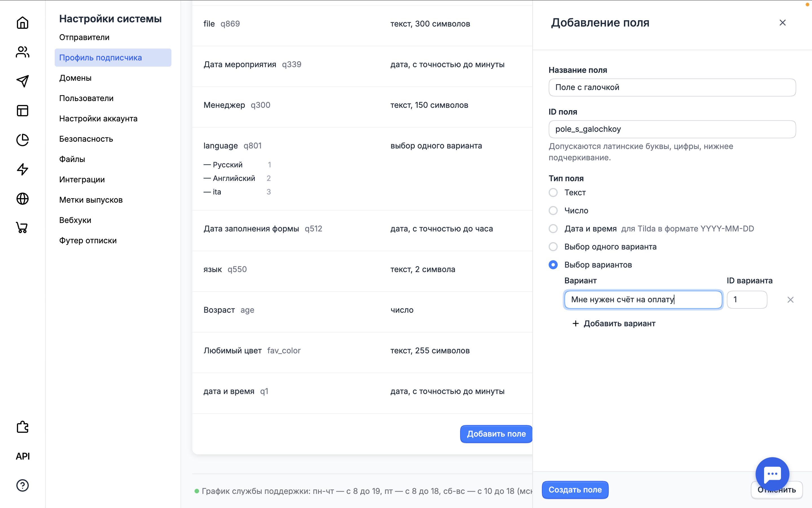Image resolution: width=812 pixels, height=508 pixels.
Task: Open Метки выпусков section
Action: (91, 200)
